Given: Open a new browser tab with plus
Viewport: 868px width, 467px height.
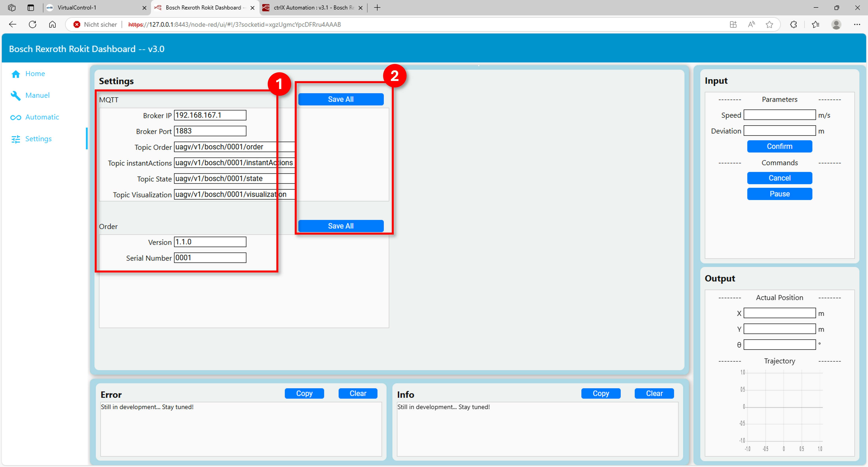Looking at the screenshot, I should (377, 8).
